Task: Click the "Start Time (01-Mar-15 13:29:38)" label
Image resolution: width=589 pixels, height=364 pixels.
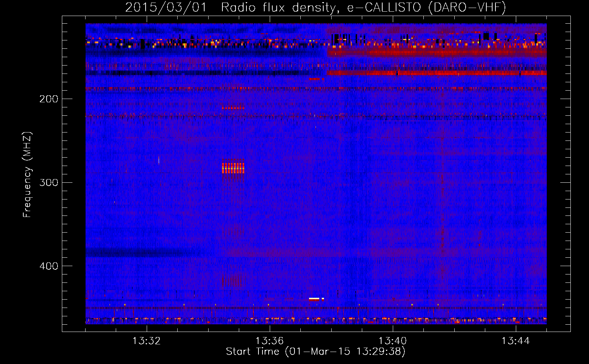Action: click(316, 352)
